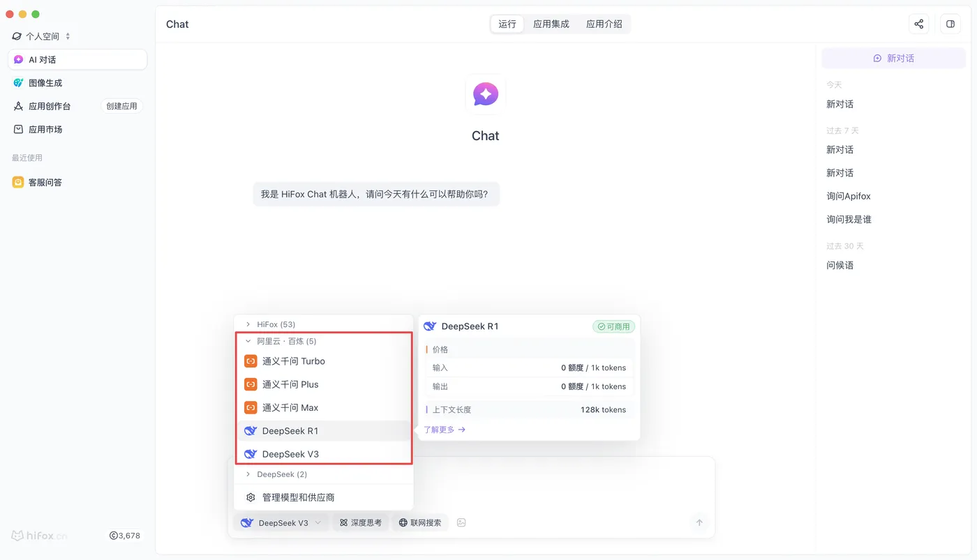Click the DeepSeek R1 whale icon in list

tap(251, 431)
